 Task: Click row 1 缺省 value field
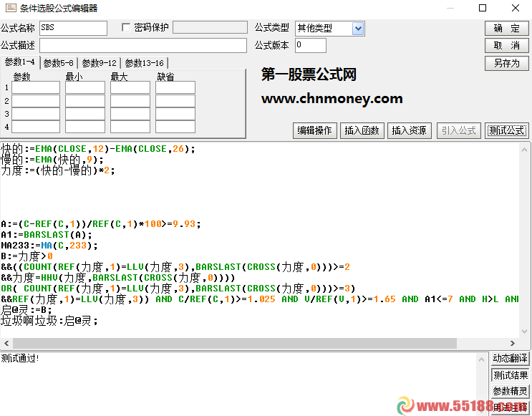click(x=175, y=87)
